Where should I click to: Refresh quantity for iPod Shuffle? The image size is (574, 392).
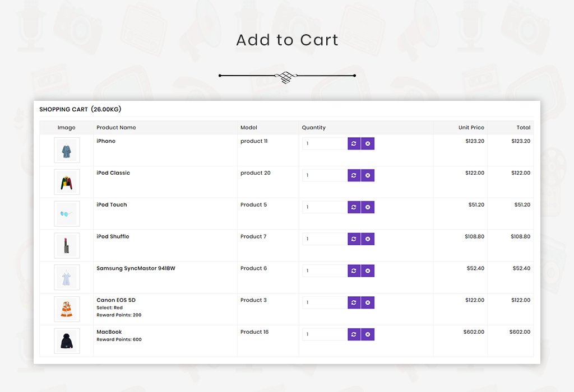(x=354, y=239)
